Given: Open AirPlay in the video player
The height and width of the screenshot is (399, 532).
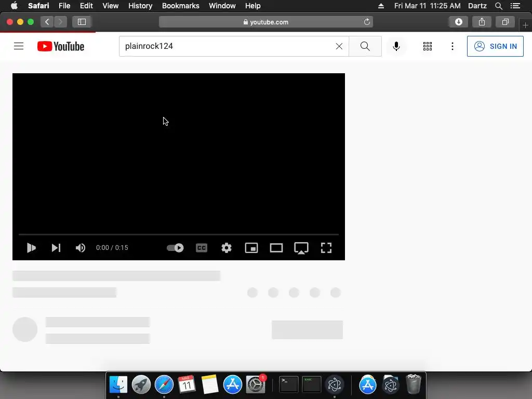Looking at the screenshot, I should pos(301,248).
